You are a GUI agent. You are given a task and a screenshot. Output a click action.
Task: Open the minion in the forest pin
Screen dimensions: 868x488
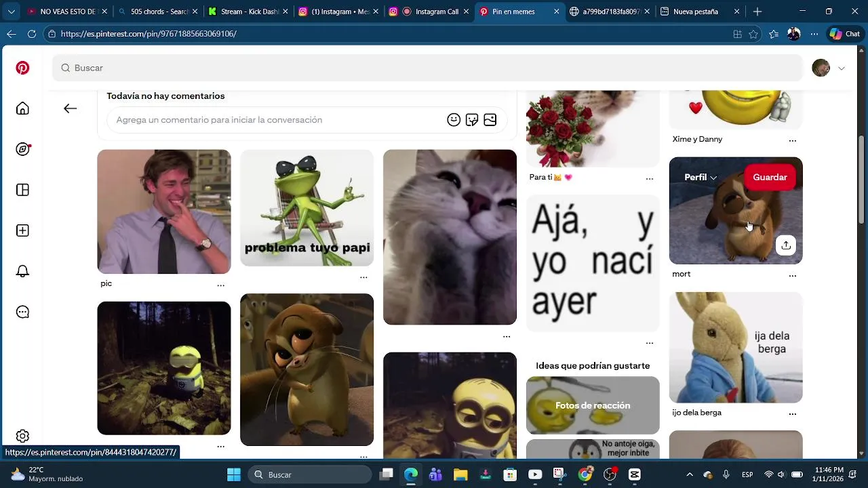point(164,368)
